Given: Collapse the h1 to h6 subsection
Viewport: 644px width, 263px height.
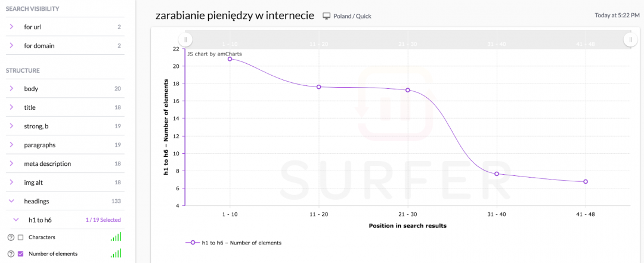Looking at the screenshot, I should pyautogui.click(x=16, y=220).
